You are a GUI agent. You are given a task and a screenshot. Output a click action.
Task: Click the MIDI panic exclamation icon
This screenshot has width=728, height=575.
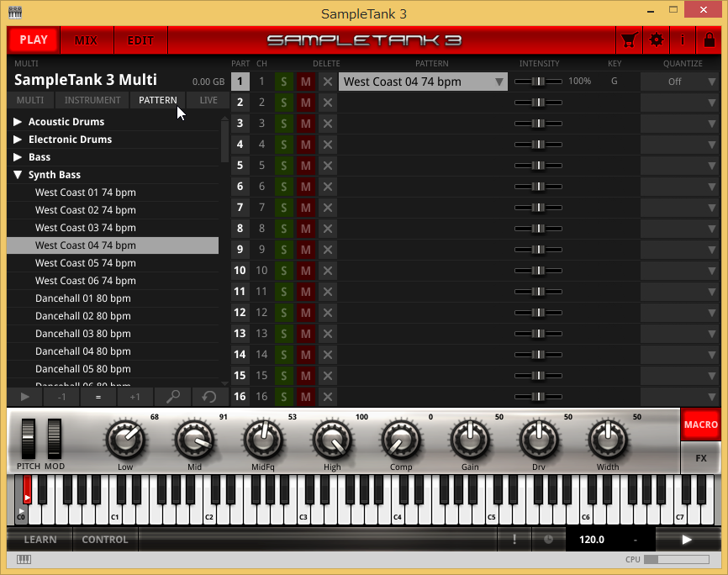coord(514,539)
